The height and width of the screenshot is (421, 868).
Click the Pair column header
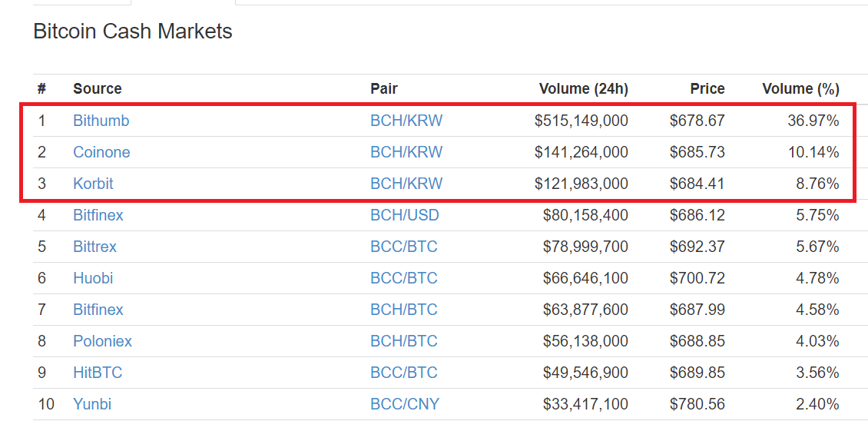(x=384, y=88)
